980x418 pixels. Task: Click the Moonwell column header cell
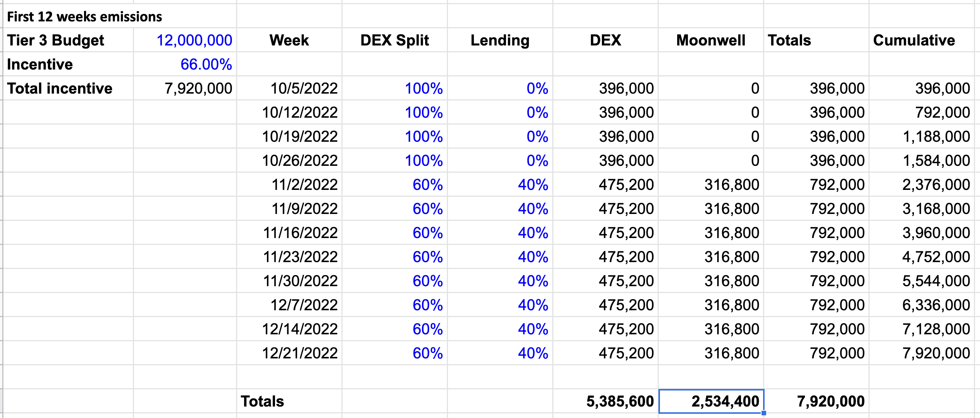point(710,40)
